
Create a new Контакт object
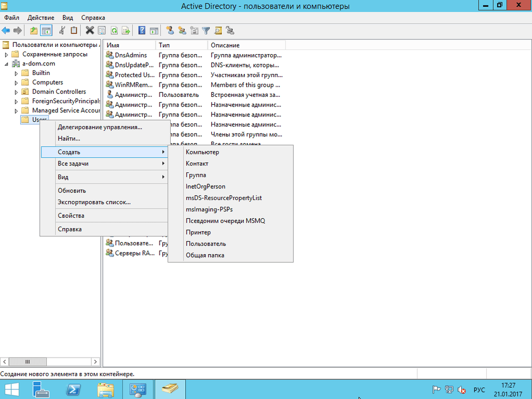[x=231, y=163]
